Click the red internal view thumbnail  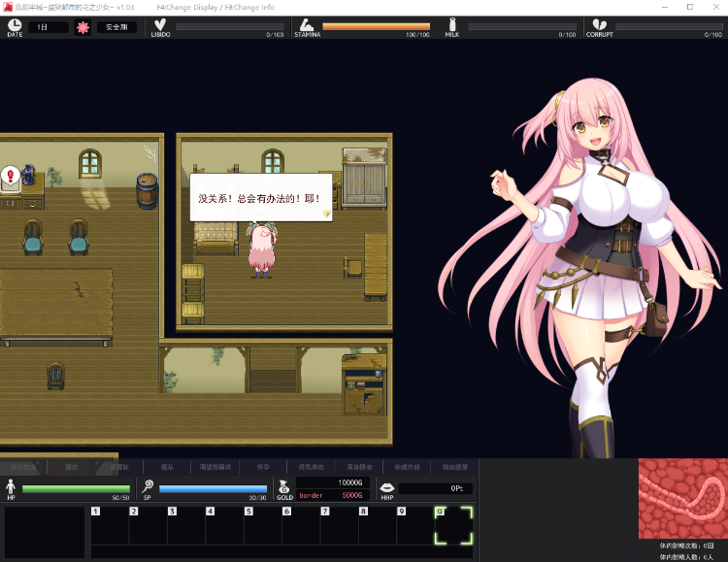click(x=683, y=498)
